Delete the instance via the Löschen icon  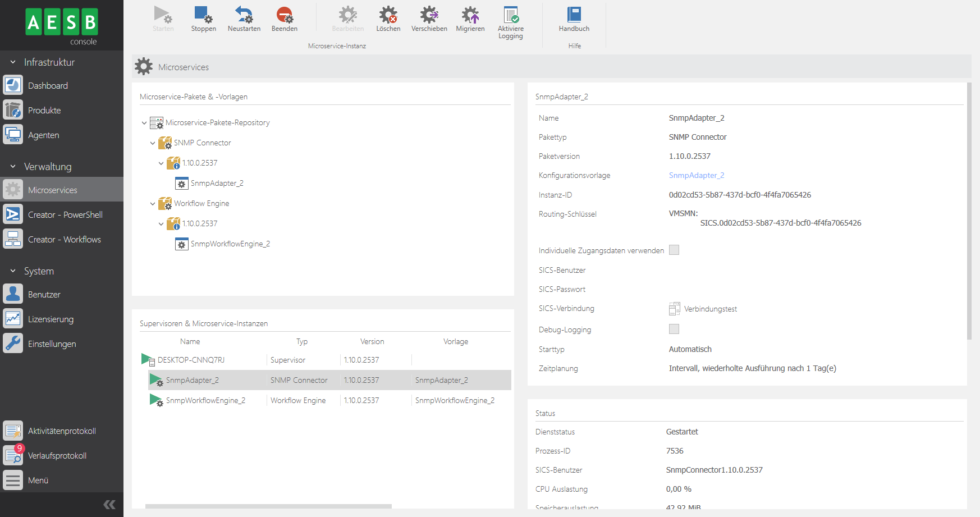click(x=388, y=16)
